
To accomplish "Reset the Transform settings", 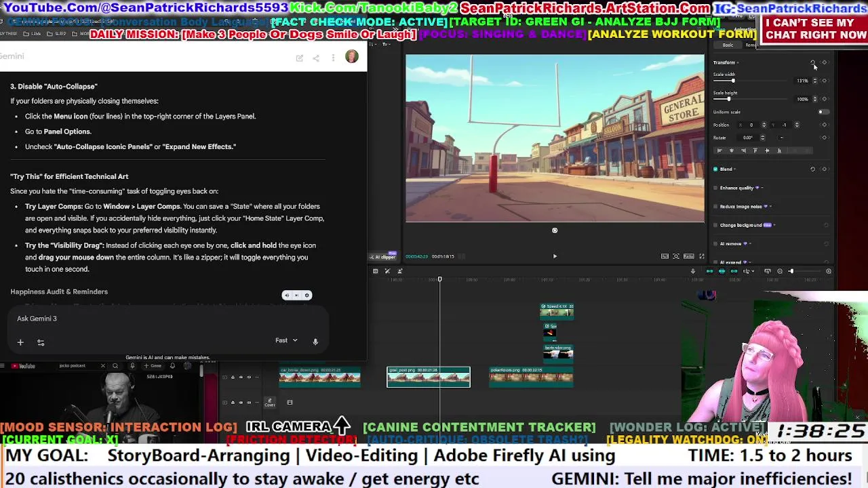I will [812, 62].
